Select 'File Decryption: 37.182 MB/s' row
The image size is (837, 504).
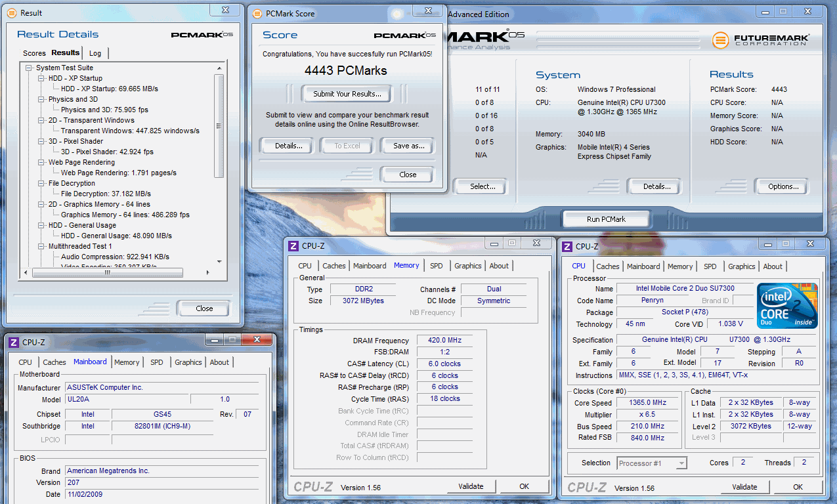pyautogui.click(x=106, y=194)
